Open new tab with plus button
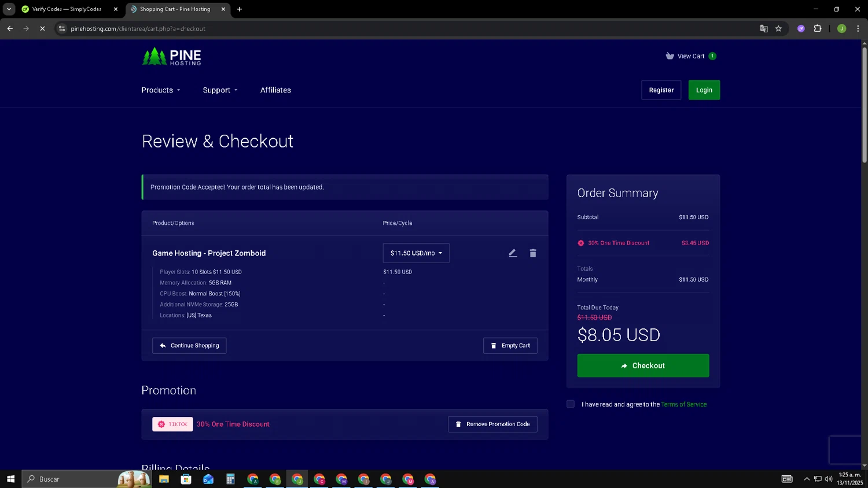868x488 pixels. (x=240, y=9)
